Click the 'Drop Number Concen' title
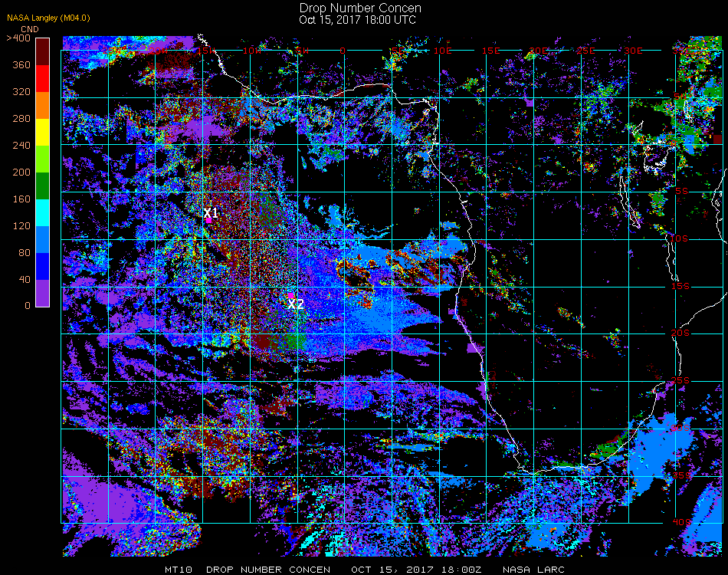 [x=360, y=8]
